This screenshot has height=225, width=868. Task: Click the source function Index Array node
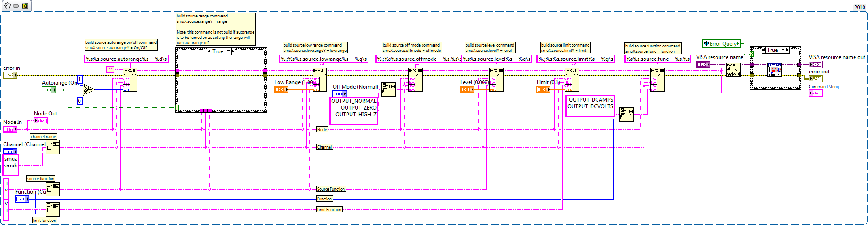[x=53, y=189]
